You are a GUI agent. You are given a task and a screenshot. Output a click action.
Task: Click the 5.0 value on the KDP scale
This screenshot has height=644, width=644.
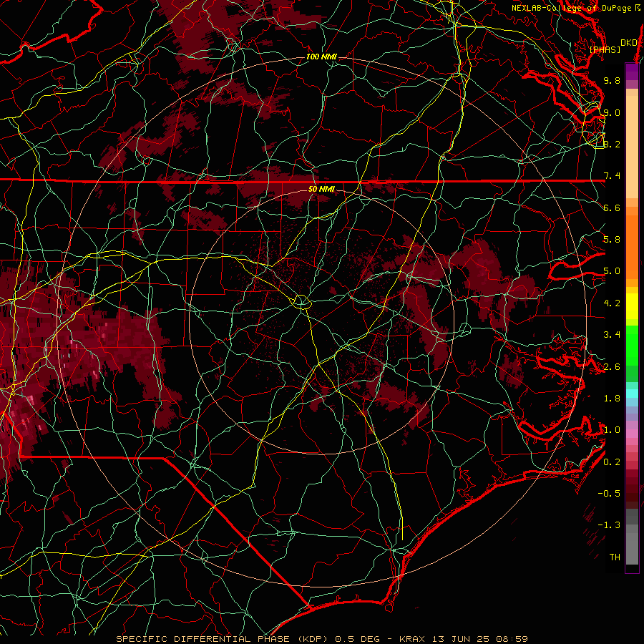[x=612, y=271]
